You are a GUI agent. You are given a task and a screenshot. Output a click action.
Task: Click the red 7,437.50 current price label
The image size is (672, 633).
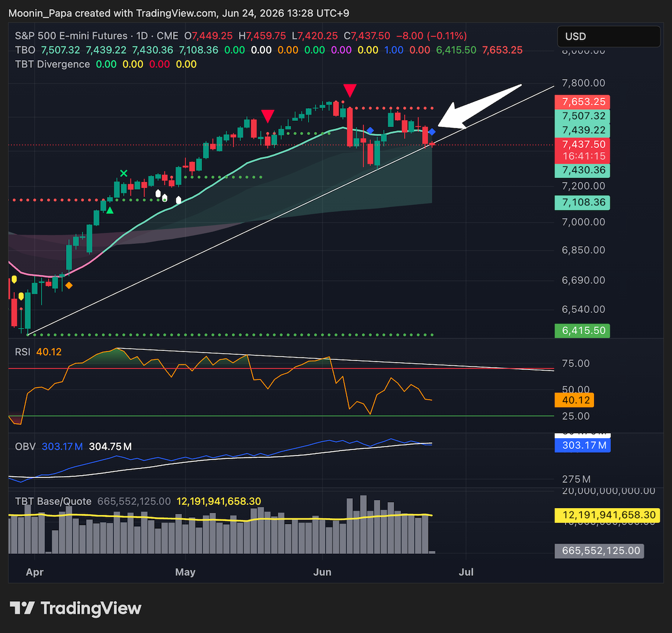click(x=582, y=144)
